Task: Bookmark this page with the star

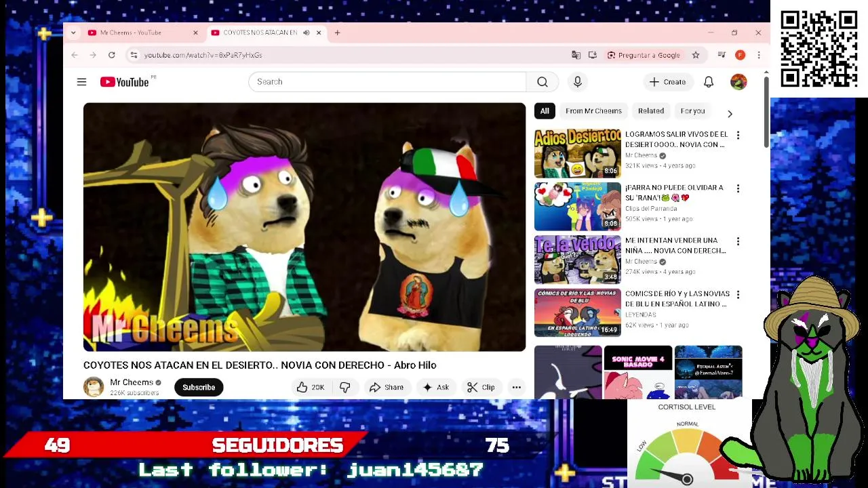Action: pyautogui.click(x=695, y=55)
